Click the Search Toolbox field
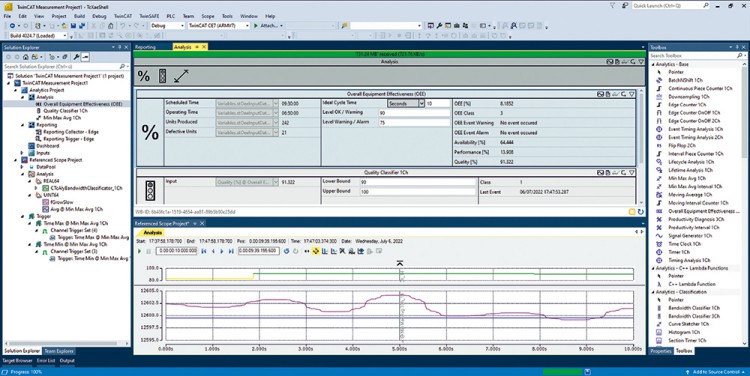Screen dimensions: 750x376 click(x=697, y=55)
